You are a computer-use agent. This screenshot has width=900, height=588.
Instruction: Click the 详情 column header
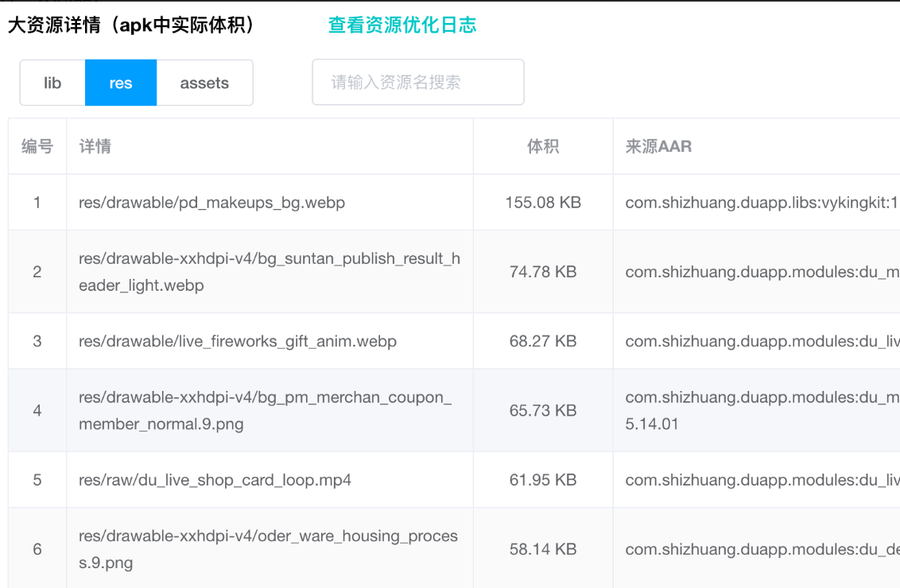click(x=96, y=145)
